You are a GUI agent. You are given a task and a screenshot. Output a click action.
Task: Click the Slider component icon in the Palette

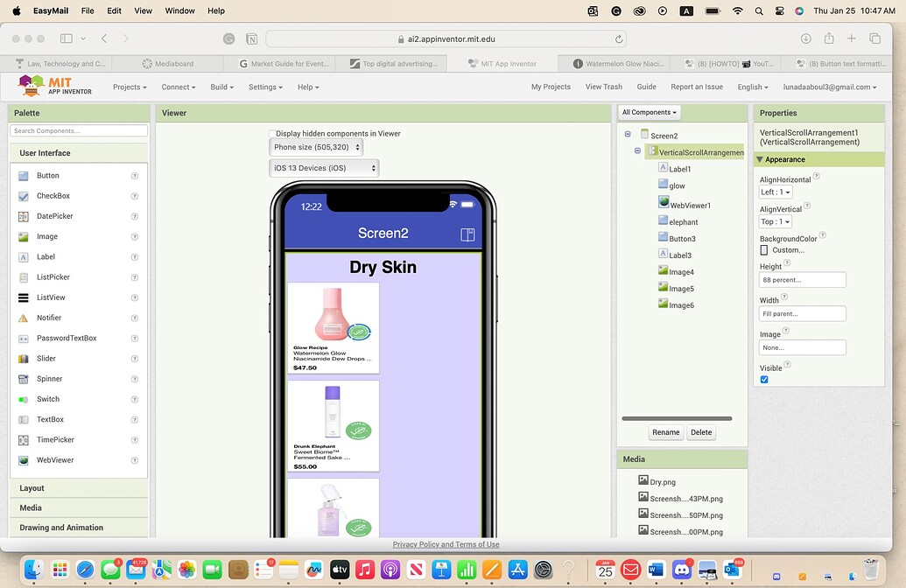(x=23, y=359)
